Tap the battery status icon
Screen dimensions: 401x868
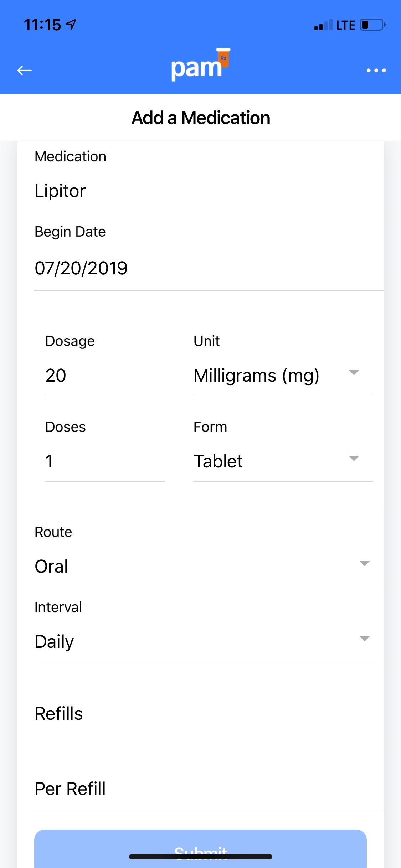click(x=372, y=25)
